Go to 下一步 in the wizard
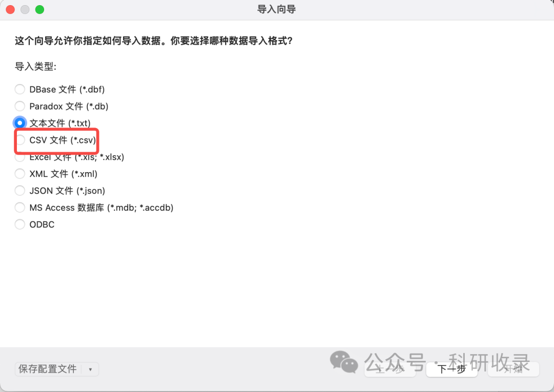Screen dimensions: 554x392 coord(451,369)
